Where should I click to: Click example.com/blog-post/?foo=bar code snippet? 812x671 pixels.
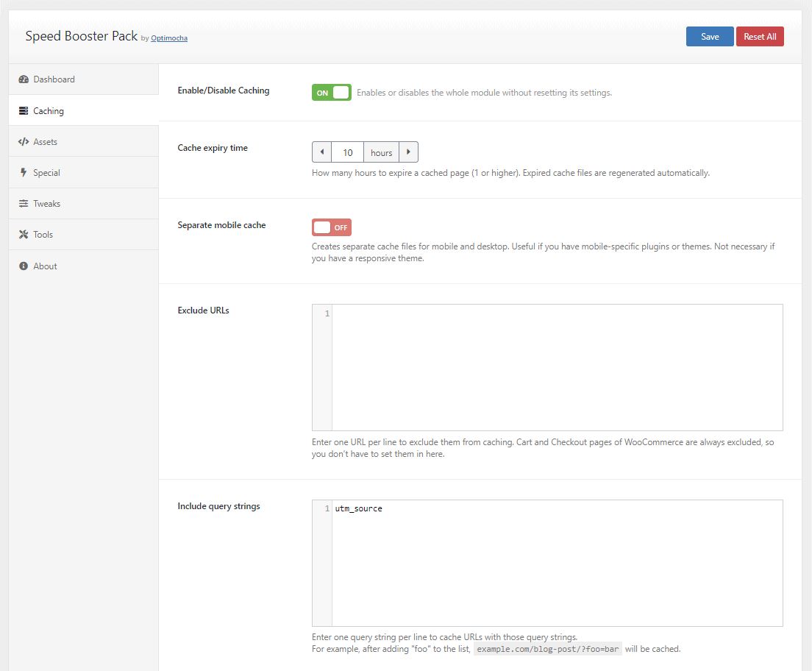(x=547, y=649)
